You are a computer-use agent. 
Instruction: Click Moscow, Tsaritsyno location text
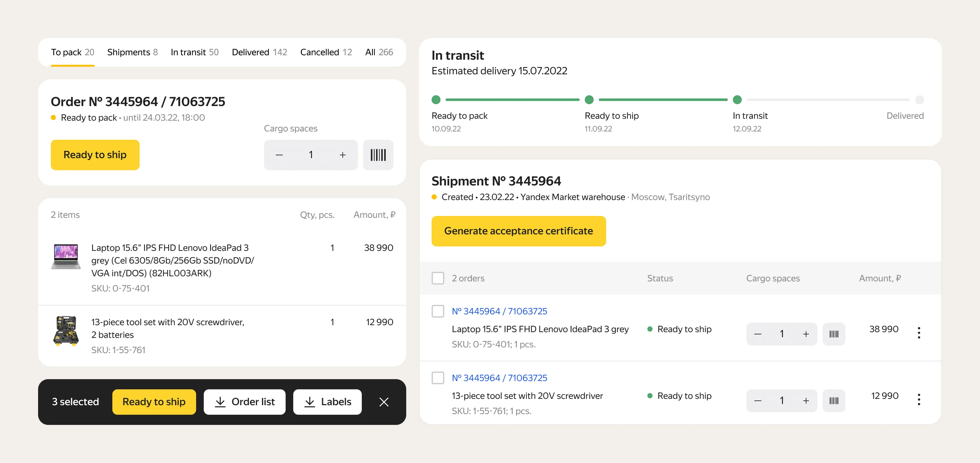[670, 197]
